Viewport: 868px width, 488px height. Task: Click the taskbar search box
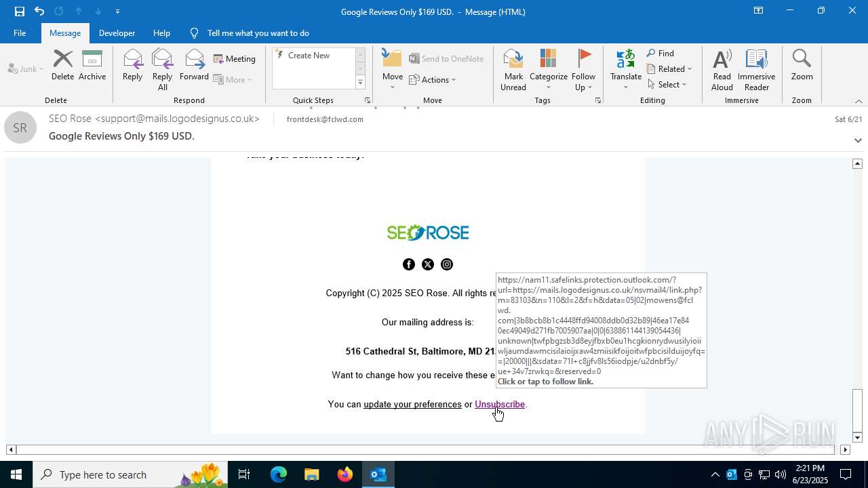tap(130, 474)
